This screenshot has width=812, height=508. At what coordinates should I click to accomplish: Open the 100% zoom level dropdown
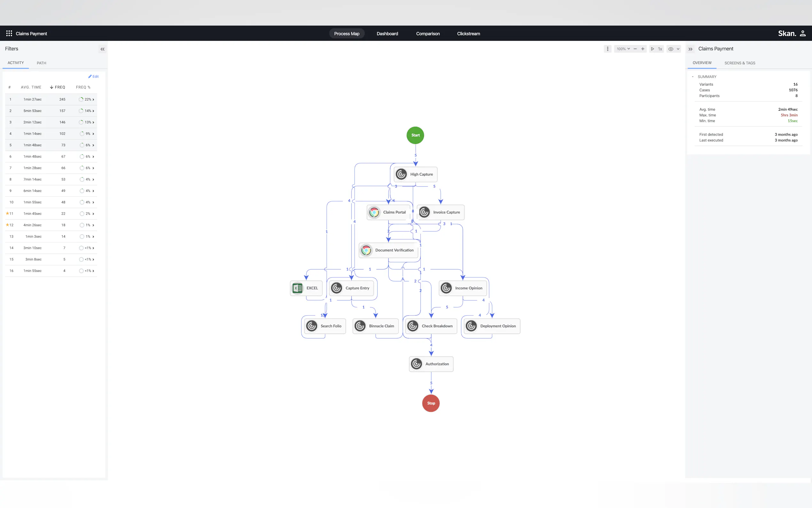point(623,49)
